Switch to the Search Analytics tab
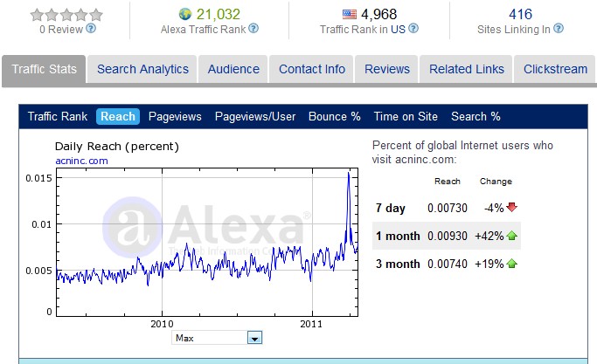 tap(142, 69)
